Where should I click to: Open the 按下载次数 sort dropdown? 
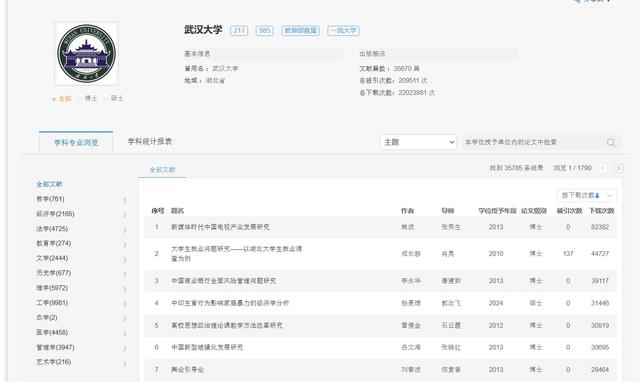[587, 195]
